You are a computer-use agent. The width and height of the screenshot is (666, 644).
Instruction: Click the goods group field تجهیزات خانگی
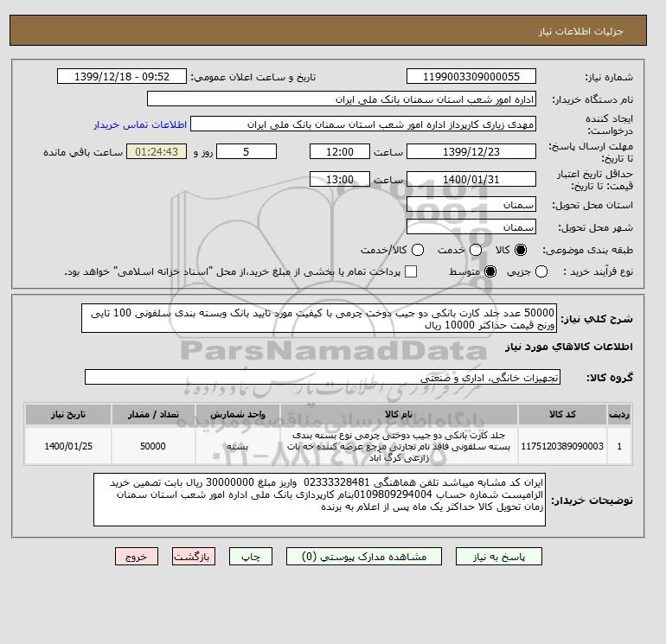coord(323,378)
